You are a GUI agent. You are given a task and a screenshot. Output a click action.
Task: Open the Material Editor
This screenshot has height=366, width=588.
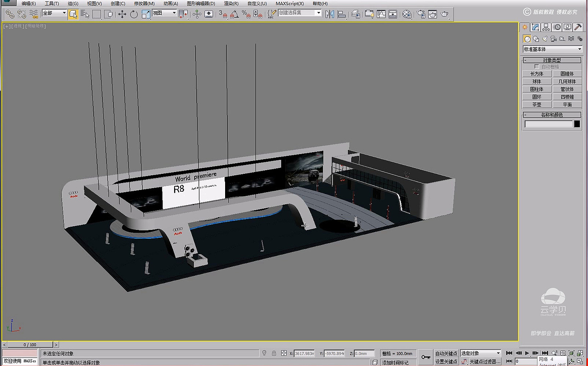tap(407, 14)
